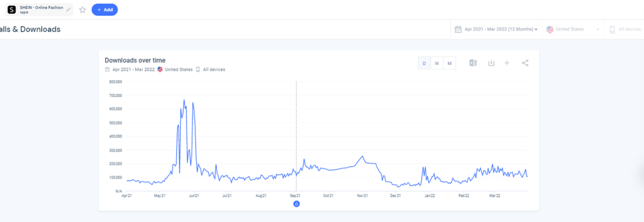Expand the United States country dropdown
644x222 pixels.
574,29
